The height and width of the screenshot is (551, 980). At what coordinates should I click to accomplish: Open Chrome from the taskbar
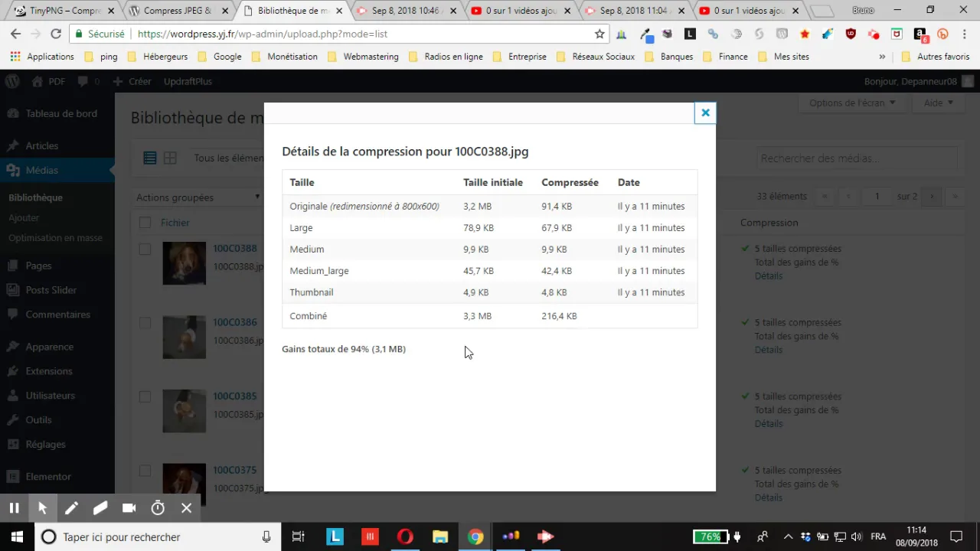click(x=475, y=536)
